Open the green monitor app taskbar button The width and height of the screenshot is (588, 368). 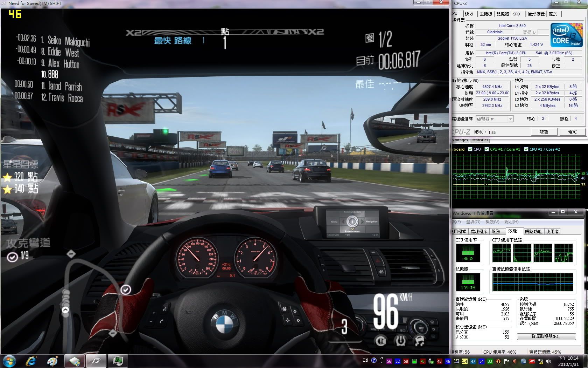(117, 361)
